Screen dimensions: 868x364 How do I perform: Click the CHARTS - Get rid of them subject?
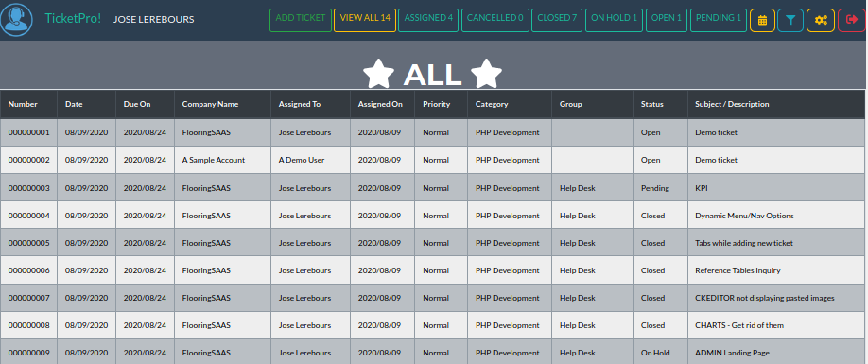pyautogui.click(x=739, y=325)
